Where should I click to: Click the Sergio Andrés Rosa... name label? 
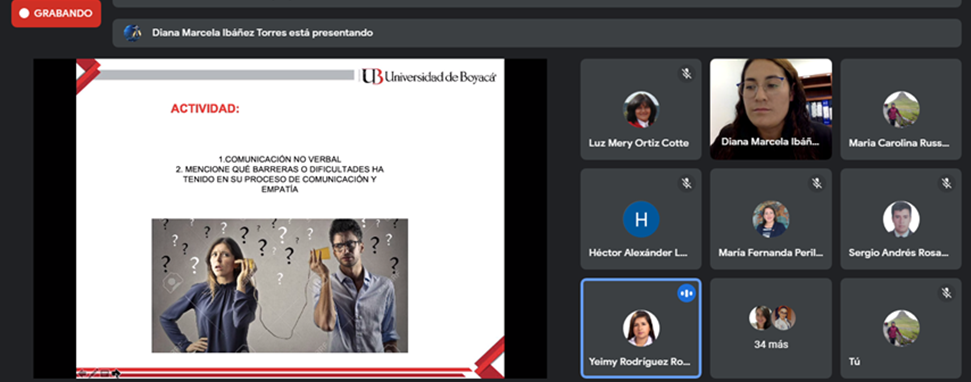[x=899, y=253]
